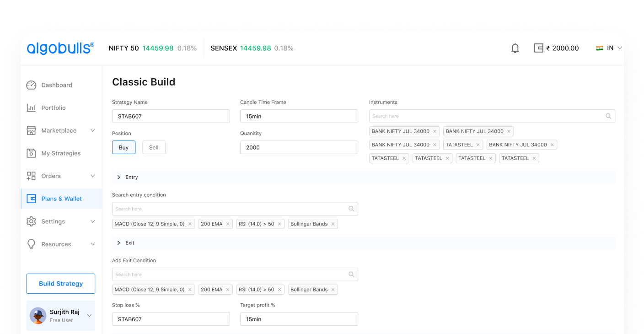Click the entry condition search magnifier
Viewport: 644px width, 334px height.
point(351,209)
